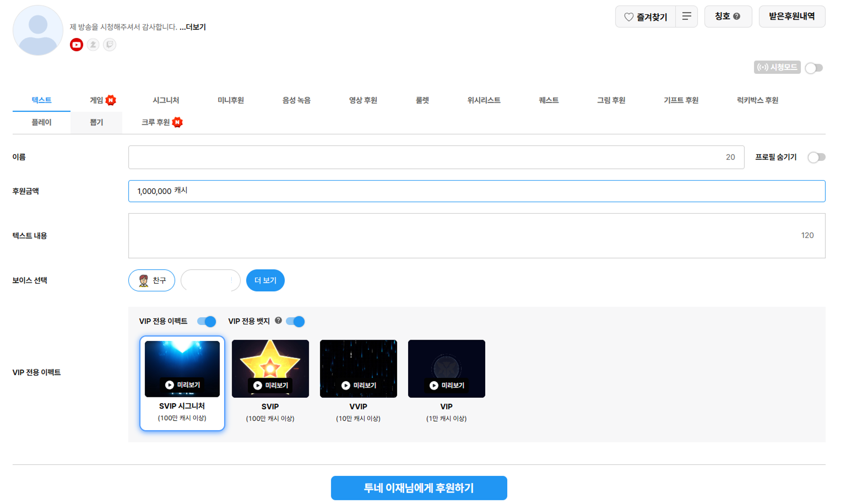
Task: Select the 플레이 sub-tab
Action: [41, 122]
